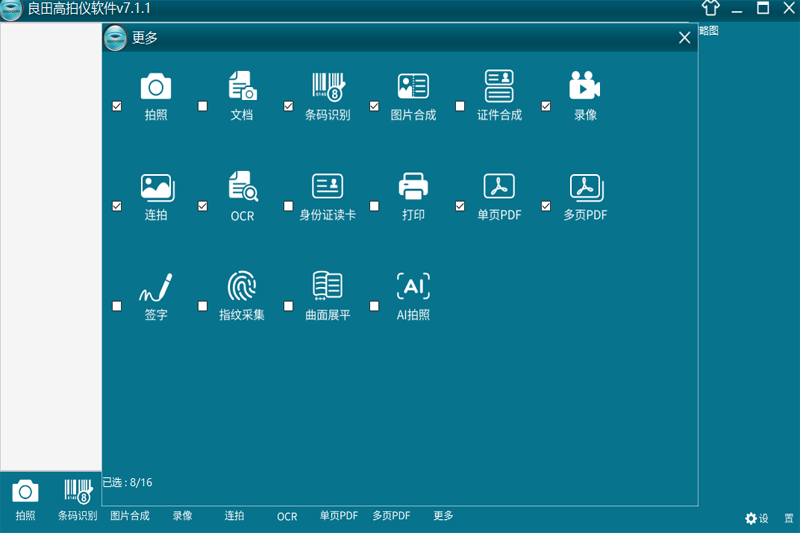
Task: Click the 签字 signature pen icon
Action: click(x=156, y=287)
